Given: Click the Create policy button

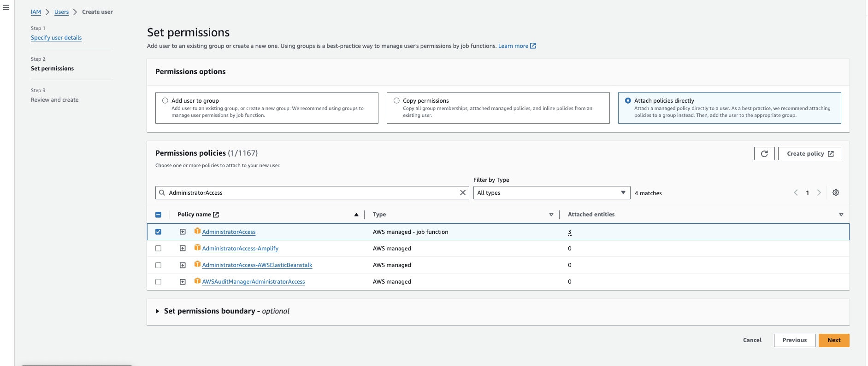Looking at the screenshot, I should click(x=809, y=154).
